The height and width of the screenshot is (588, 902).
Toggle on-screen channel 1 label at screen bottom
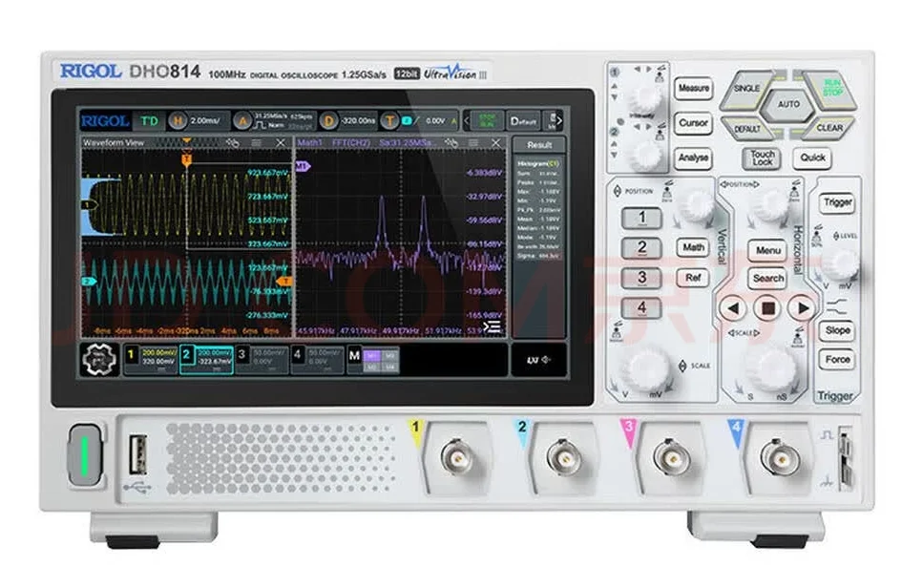tap(151, 359)
